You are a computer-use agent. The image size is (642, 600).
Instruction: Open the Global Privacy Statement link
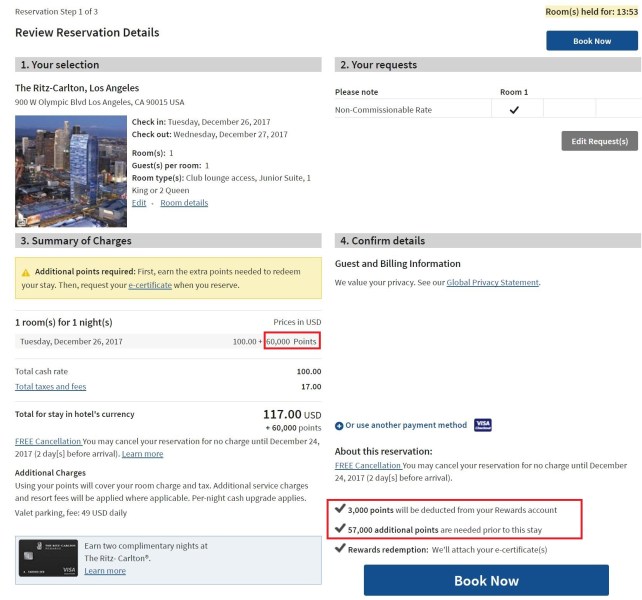(x=493, y=282)
